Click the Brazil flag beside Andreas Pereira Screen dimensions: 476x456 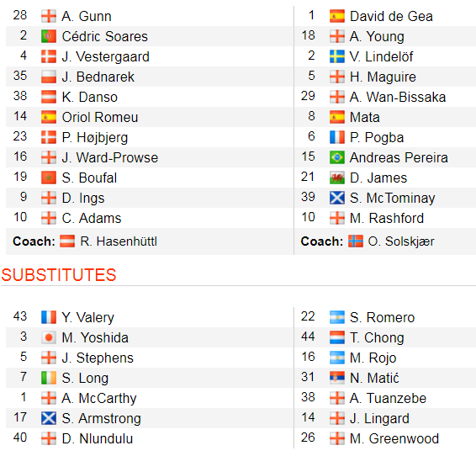(x=337, y=157)
